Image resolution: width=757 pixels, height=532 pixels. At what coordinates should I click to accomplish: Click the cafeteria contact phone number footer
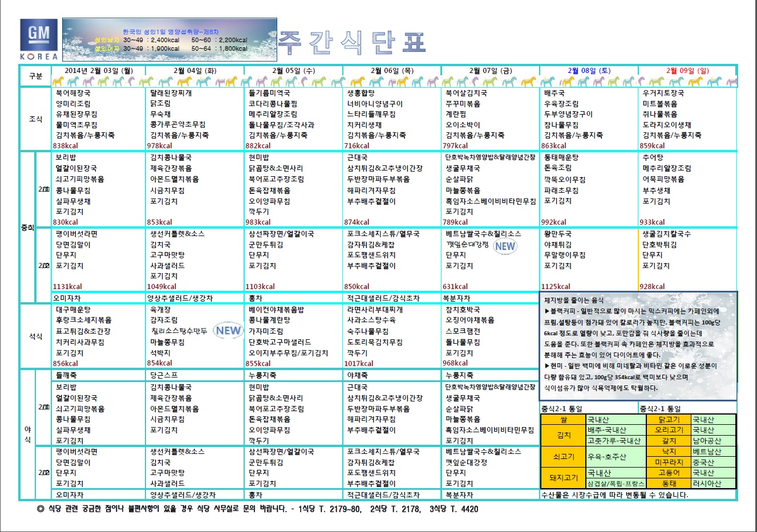point(257,509)
